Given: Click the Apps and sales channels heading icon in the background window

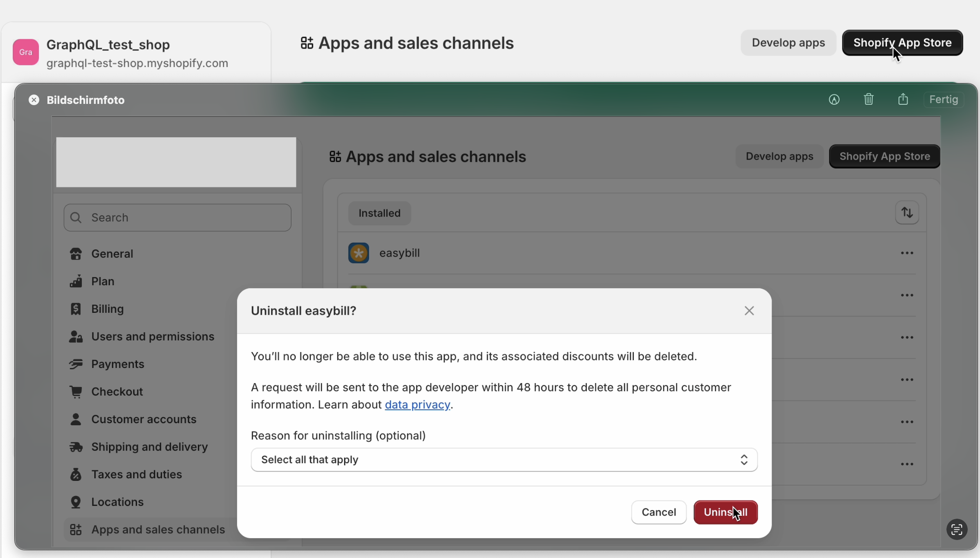Looking at the screenshot, I should click(x=307, y=43).
